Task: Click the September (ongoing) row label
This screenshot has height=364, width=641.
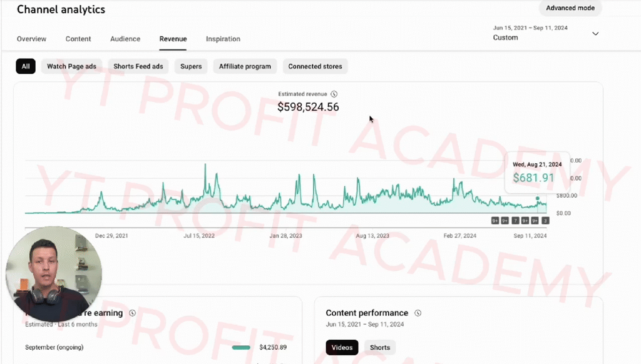Action: click(54, 347)
